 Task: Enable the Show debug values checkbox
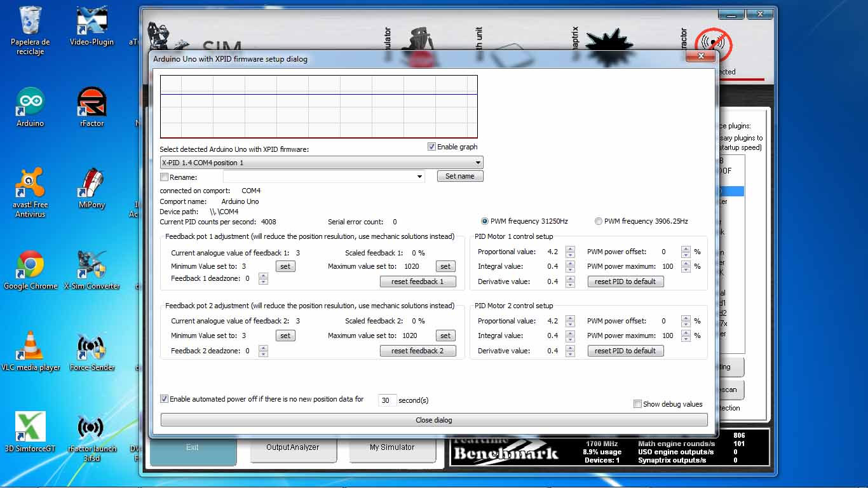(x=637, y=404)
